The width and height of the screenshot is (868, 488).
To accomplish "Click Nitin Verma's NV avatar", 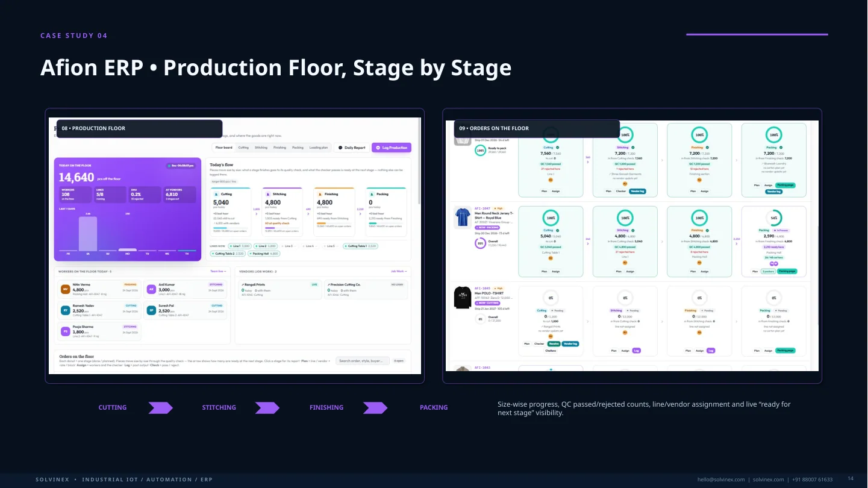I will point(65,290).
